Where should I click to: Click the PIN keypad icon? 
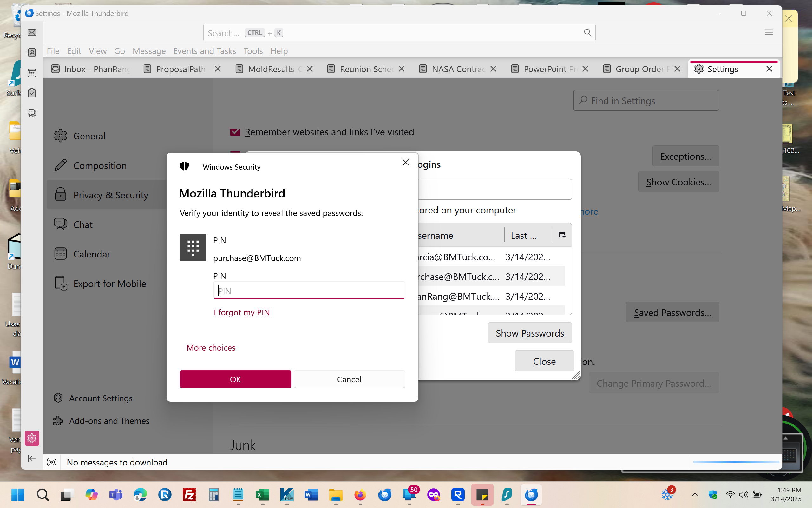[x=193, y=248]
